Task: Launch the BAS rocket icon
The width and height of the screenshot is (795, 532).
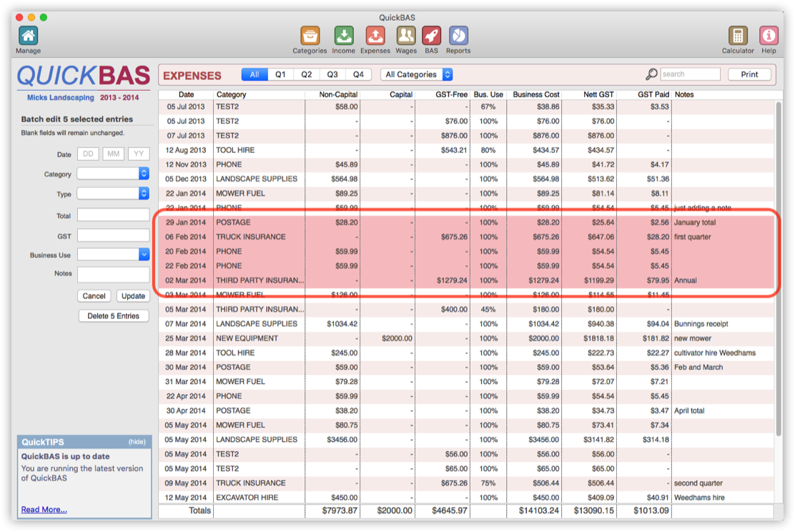Action: coord(431,36)
